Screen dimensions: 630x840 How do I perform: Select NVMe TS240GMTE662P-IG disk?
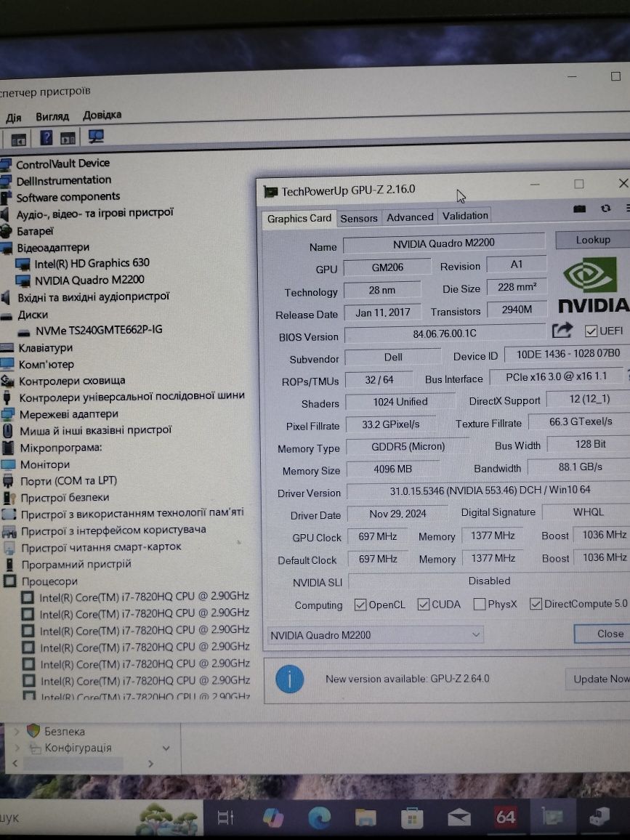[99, 330]
